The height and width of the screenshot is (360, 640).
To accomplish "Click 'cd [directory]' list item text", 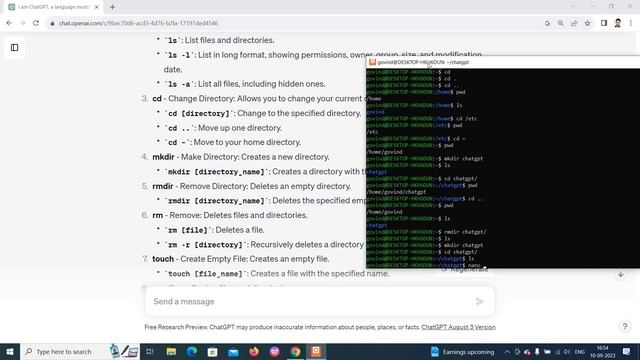I will click(x=263, y=113).
